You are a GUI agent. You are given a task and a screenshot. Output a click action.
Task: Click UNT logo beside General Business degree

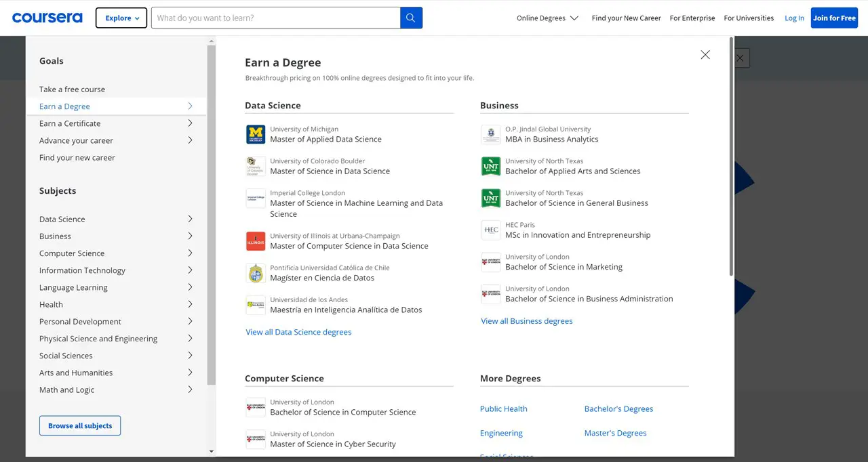pos(491,198)
